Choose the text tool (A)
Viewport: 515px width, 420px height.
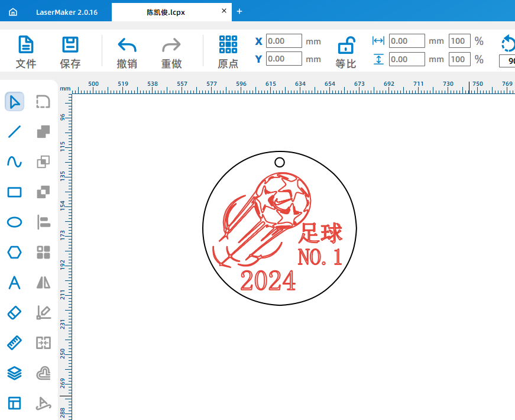coord(15,283)
